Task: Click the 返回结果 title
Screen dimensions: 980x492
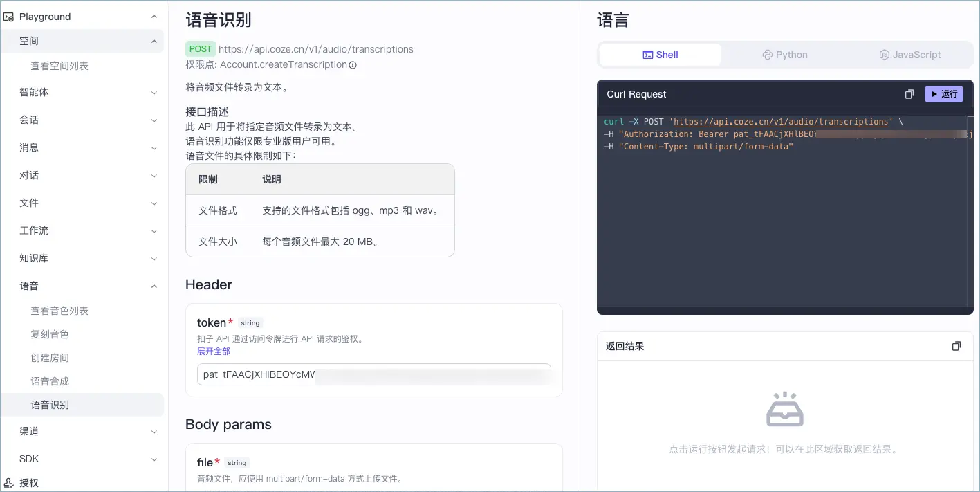Action: [x=625, y=346]
